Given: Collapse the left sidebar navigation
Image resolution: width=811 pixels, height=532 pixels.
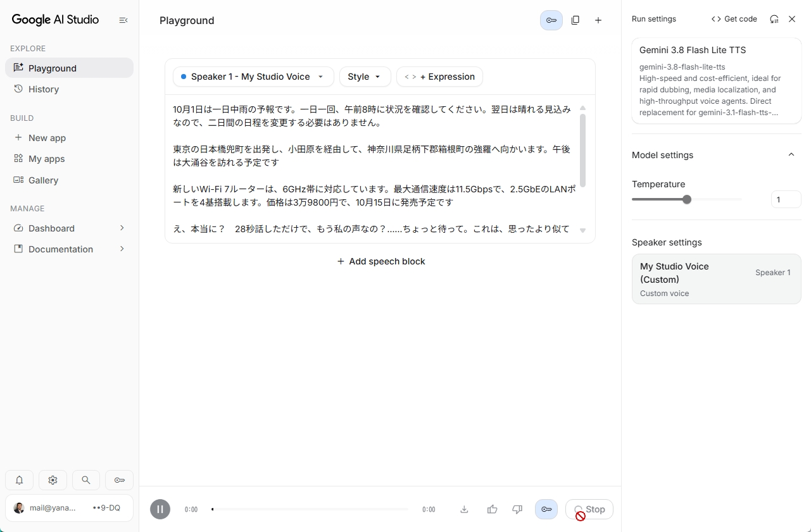Looking at the screenshot, I should (123, 20).
